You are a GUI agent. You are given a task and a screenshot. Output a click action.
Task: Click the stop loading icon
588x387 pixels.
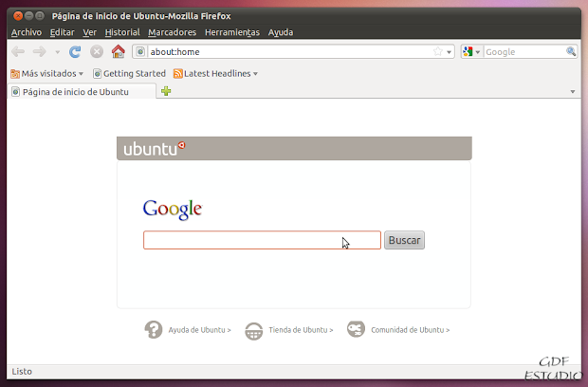coord(97,51)
